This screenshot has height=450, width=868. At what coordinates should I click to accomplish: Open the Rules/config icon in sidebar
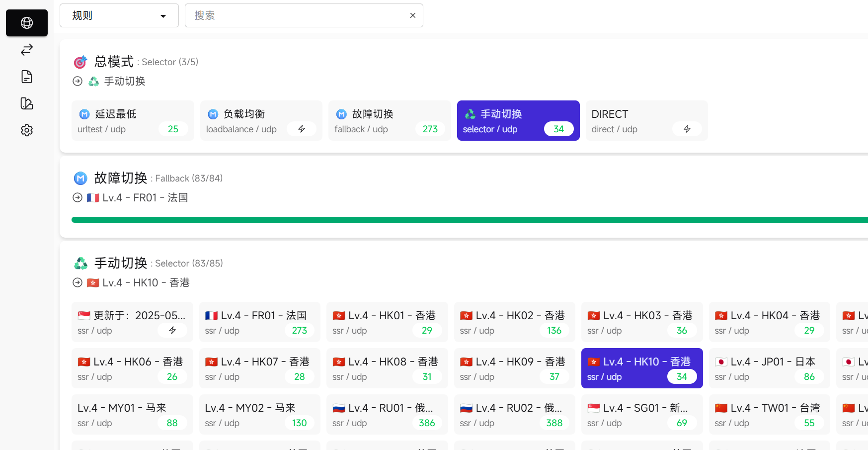tap(27, 103)
